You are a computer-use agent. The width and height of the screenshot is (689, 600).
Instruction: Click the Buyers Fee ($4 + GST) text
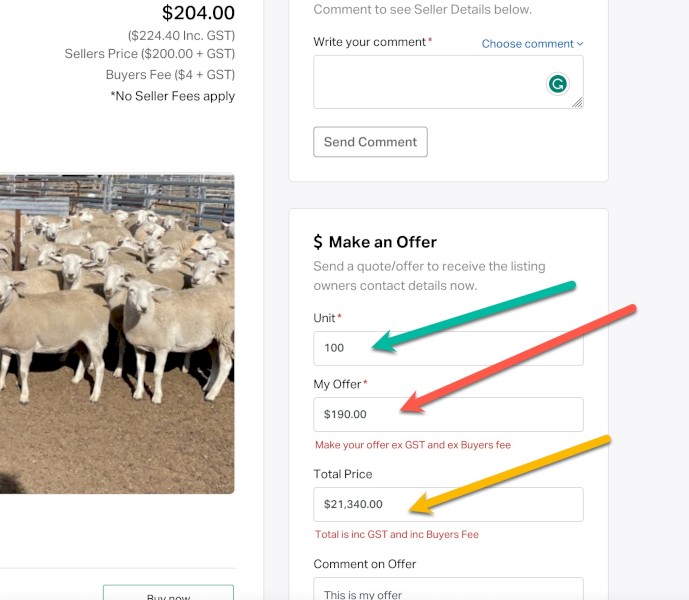(x=170, y=75)
